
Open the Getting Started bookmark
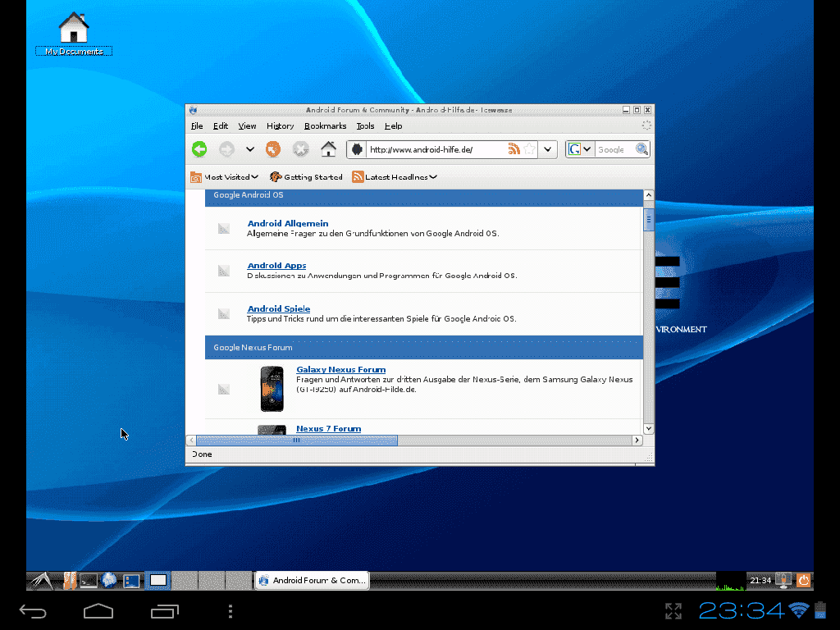pos(307,177)
